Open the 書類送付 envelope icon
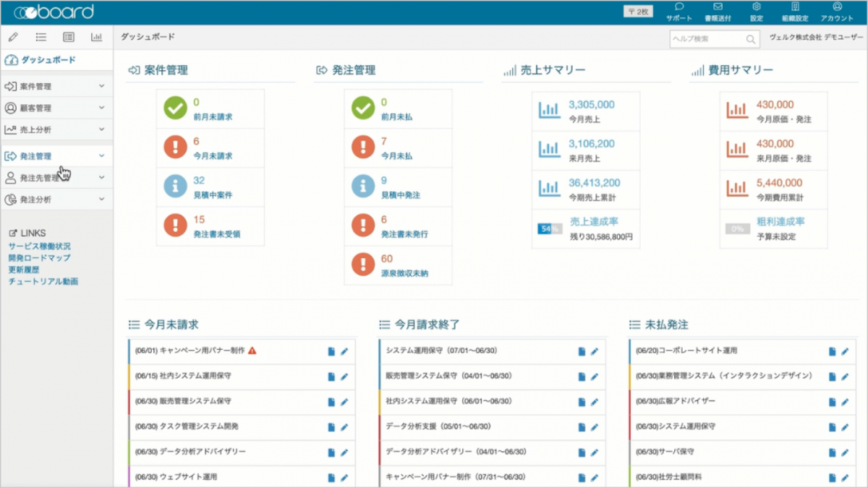 [x=718, y=7]
